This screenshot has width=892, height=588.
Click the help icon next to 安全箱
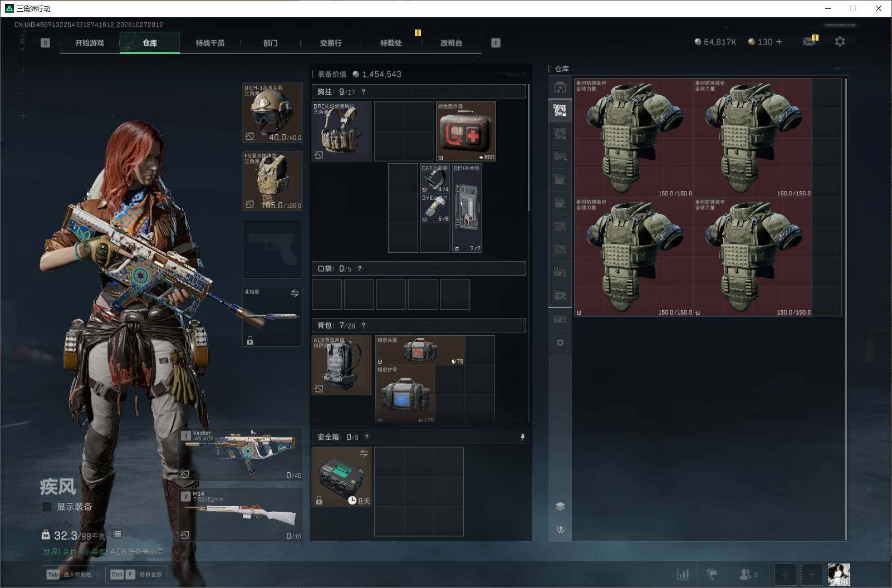pos(366,437)
